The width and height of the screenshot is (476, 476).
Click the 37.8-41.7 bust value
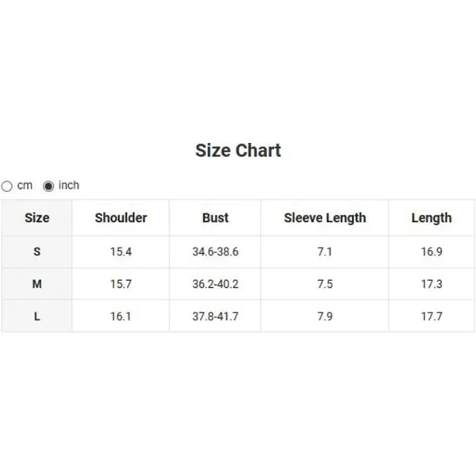click(x=215, y=317)
